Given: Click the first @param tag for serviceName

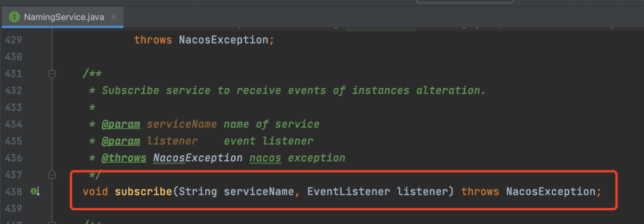Looking at the screenshot, I should click(121, 124).
